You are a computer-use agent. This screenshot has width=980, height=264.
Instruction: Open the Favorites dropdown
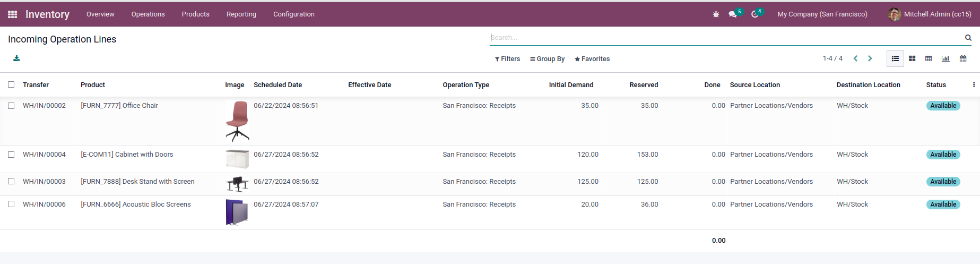point(592,59)
